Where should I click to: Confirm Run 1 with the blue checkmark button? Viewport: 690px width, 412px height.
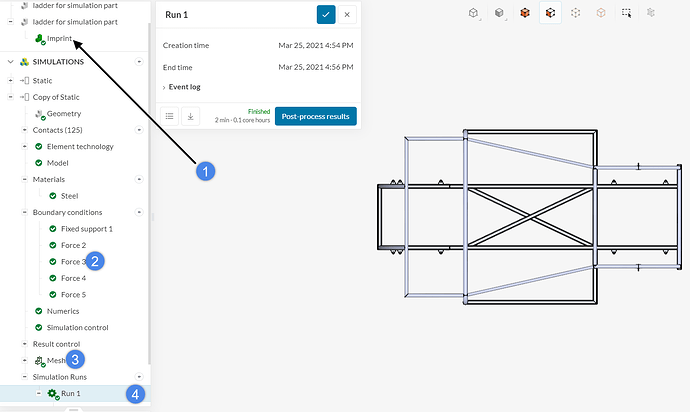[x=325, y=14]
